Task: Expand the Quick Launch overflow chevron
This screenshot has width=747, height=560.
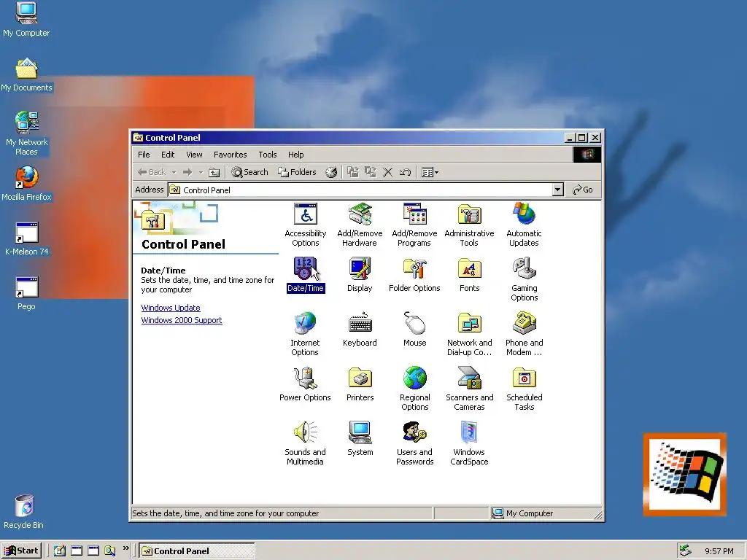Action: (x=125, y=548)
